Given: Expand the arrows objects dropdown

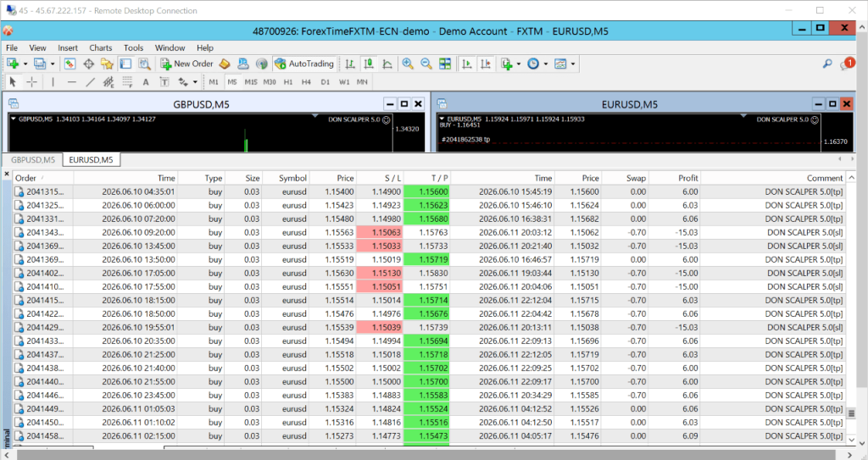Looking at the screenshot, I should coord(195,82).
